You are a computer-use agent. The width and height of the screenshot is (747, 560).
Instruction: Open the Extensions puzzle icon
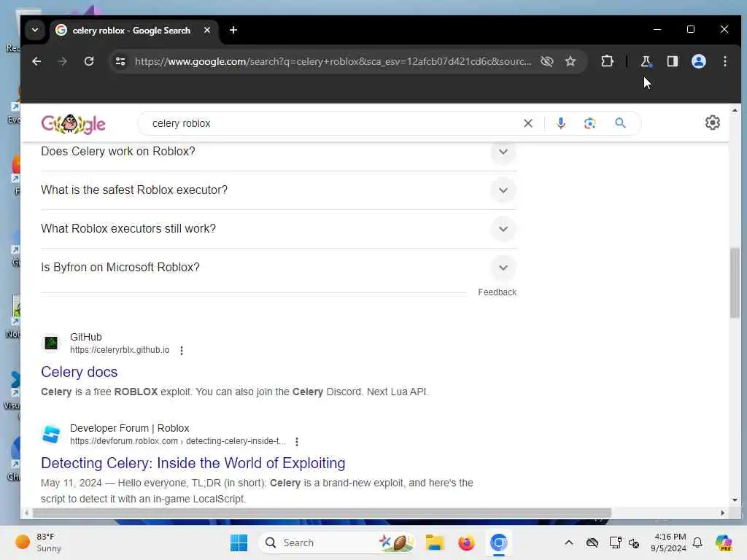607,61
